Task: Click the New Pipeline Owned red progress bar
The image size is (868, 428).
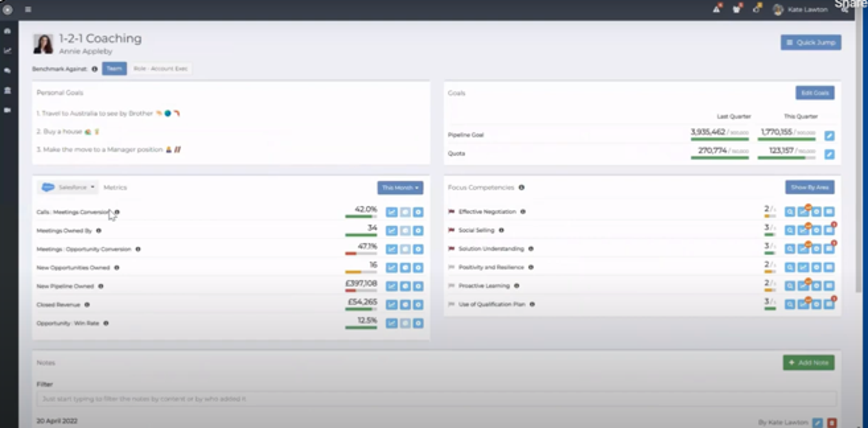Action: coord(361,291)
